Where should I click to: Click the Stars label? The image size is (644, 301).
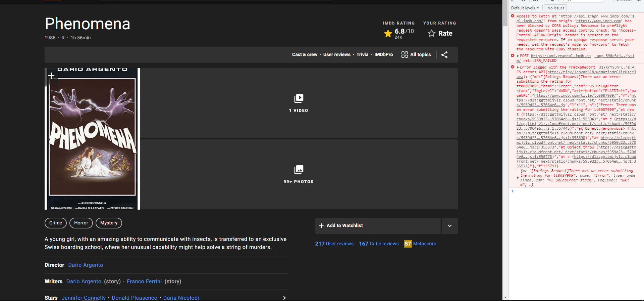tap(51, 298)
